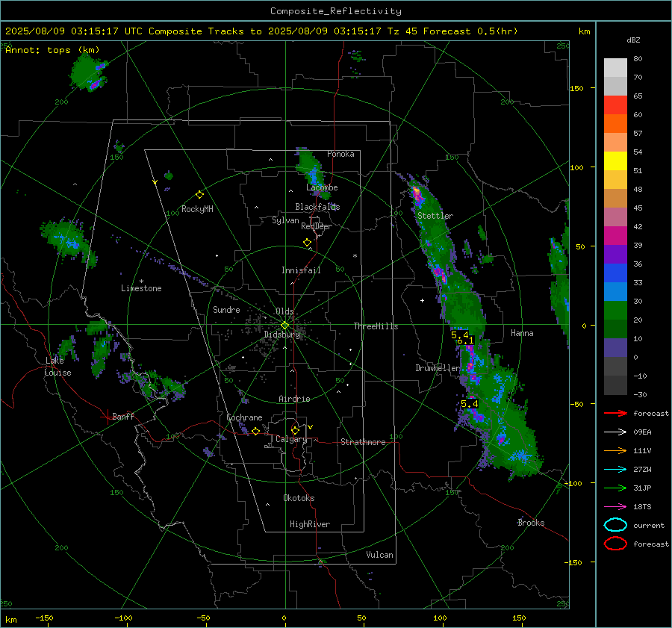Click the Okotoks city label
Image resolution: width=672 pixels, height=628 pixels.
point(299,498)
